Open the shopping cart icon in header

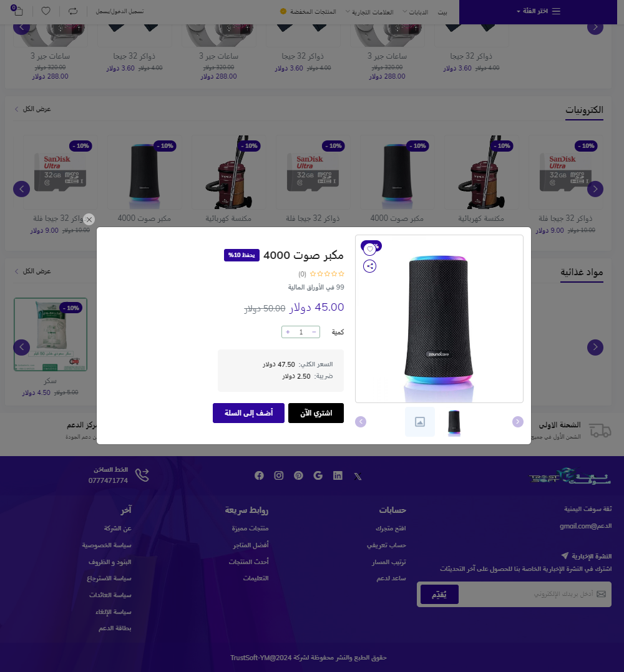[17, 11]
